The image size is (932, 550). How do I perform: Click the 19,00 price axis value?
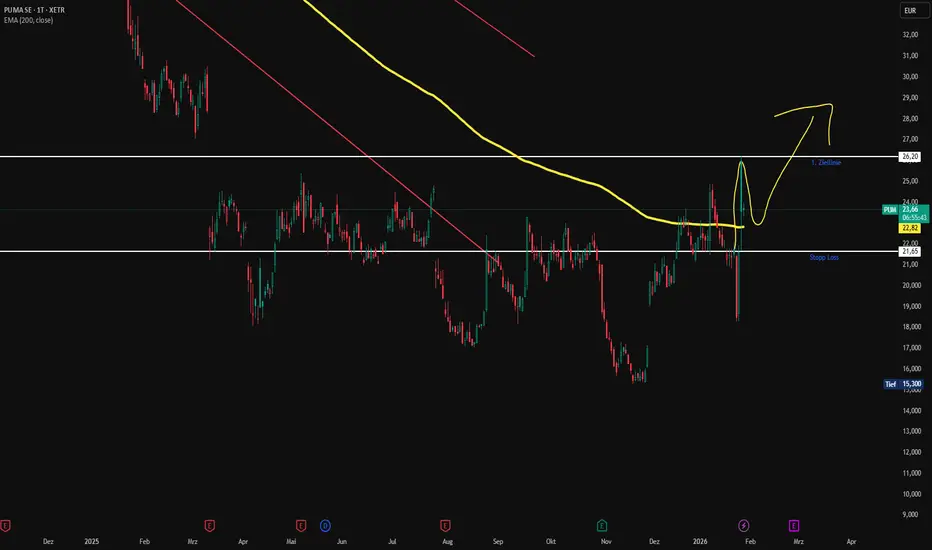[x=912, y=307]
